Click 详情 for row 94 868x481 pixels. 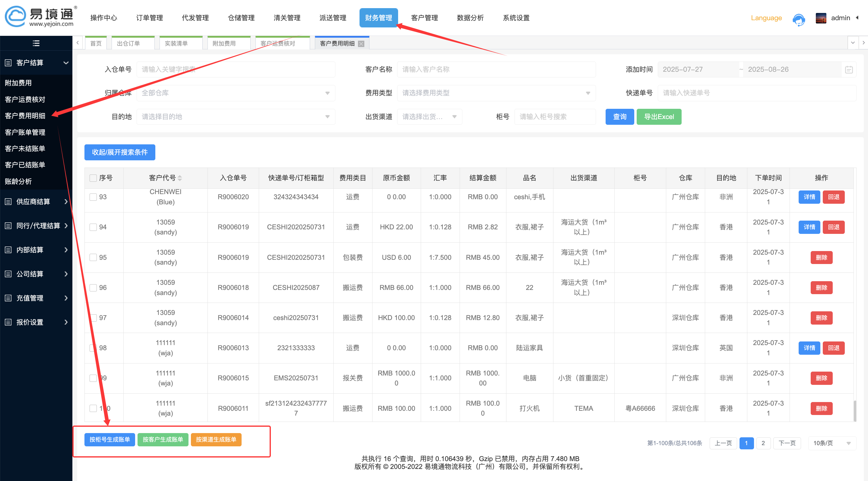point(809,227)
